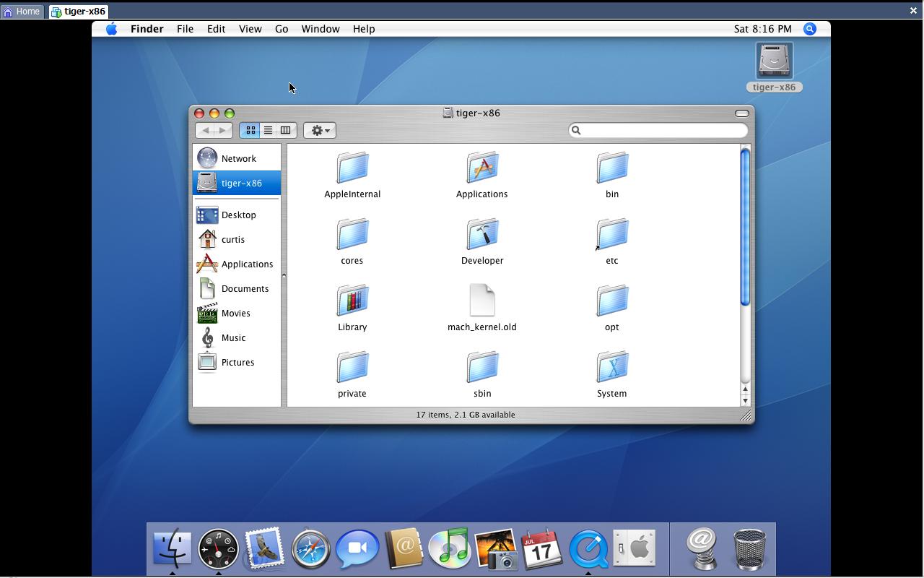The width and height of the screenshot is (924, 578).
Task: Open Music in the sidebar
Action: (237, 337)
